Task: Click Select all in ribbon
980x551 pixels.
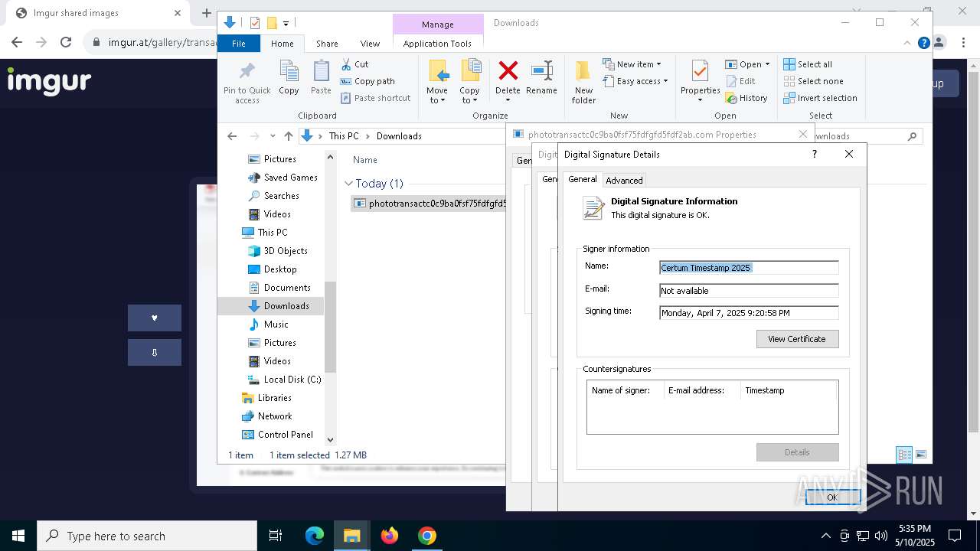Action: [x=808, y=64]
